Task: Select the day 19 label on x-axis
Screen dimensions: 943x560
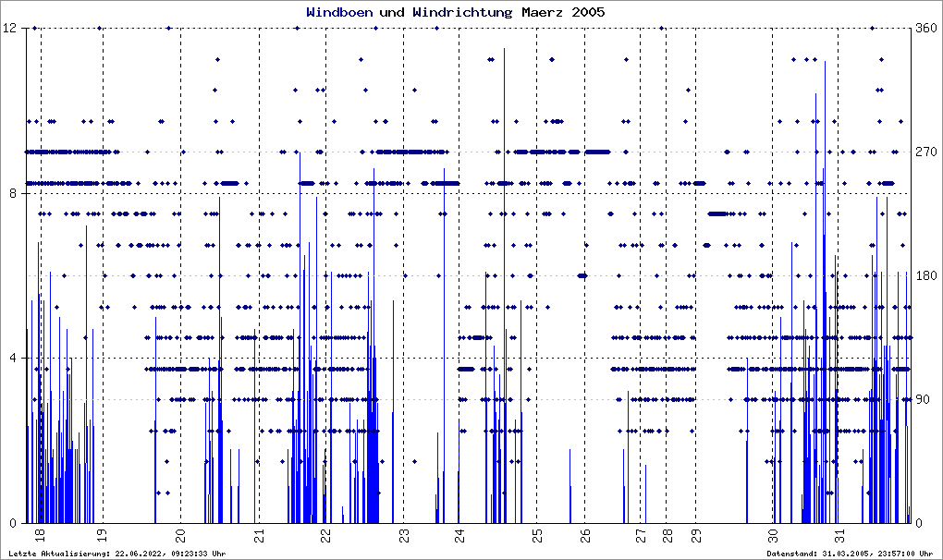Action: click(x=102, y=533)
